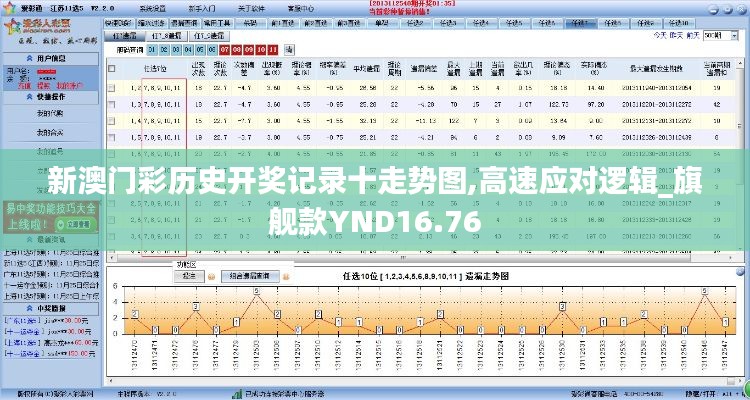The height and width of the screenshot is (400, 750).
Task: Select the 任7_8遗漏 sub-tab
Action: click(x=166, y=36)
